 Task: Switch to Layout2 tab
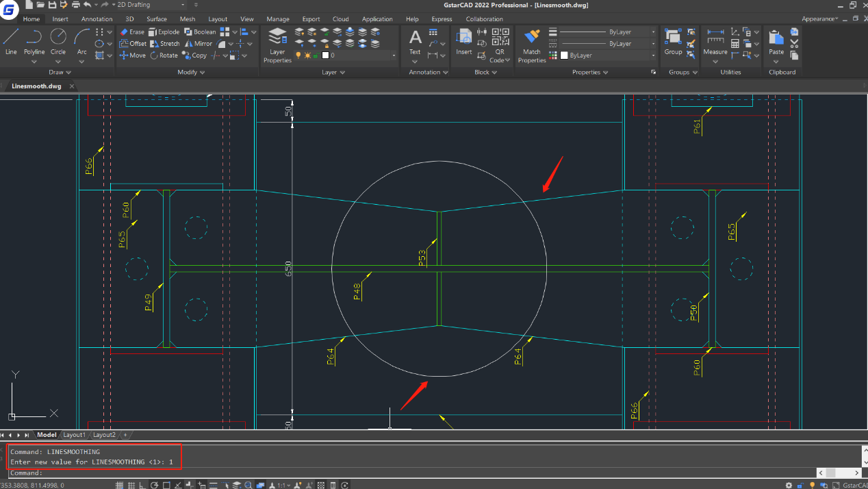coord(104,435)
